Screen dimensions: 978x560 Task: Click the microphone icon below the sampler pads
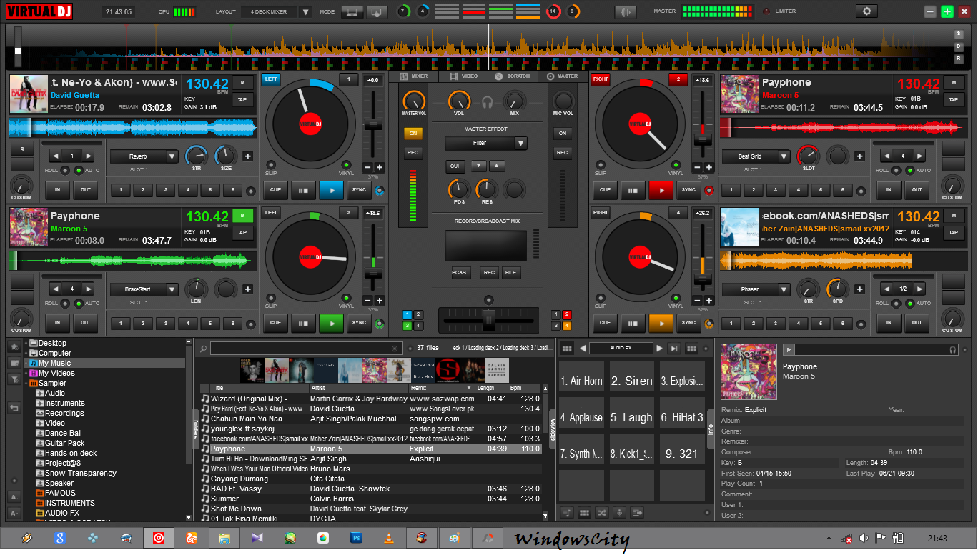pyautogui.click(x=619, y=512)
